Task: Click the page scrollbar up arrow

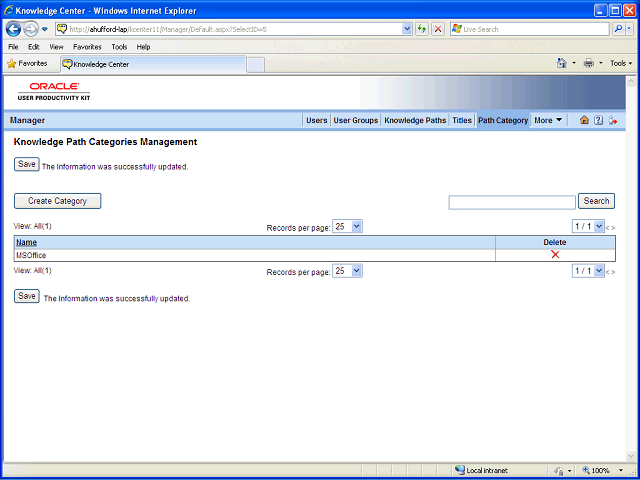Action: tap(630, 81)
